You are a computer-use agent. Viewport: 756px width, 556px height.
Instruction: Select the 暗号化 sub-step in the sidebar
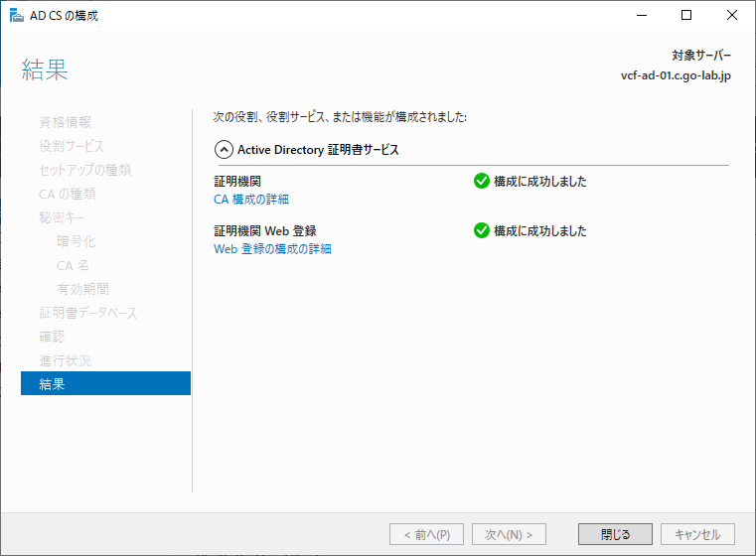coord(76,241)
